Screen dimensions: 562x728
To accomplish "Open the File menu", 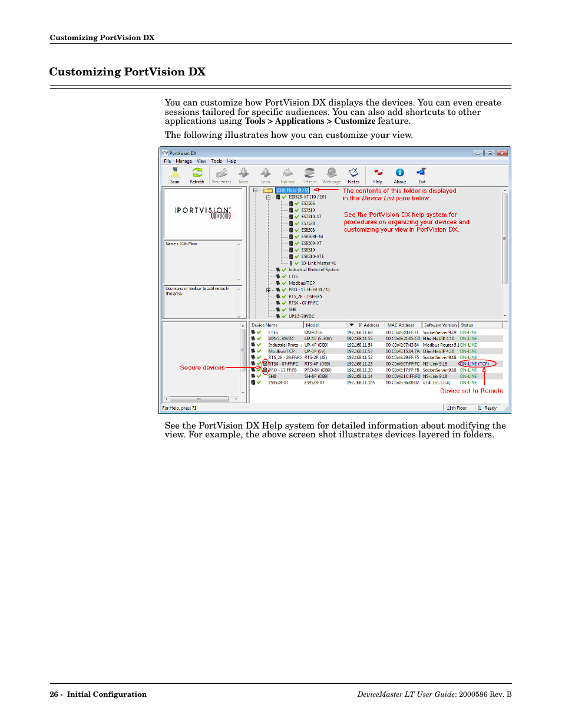I will 167,161.
